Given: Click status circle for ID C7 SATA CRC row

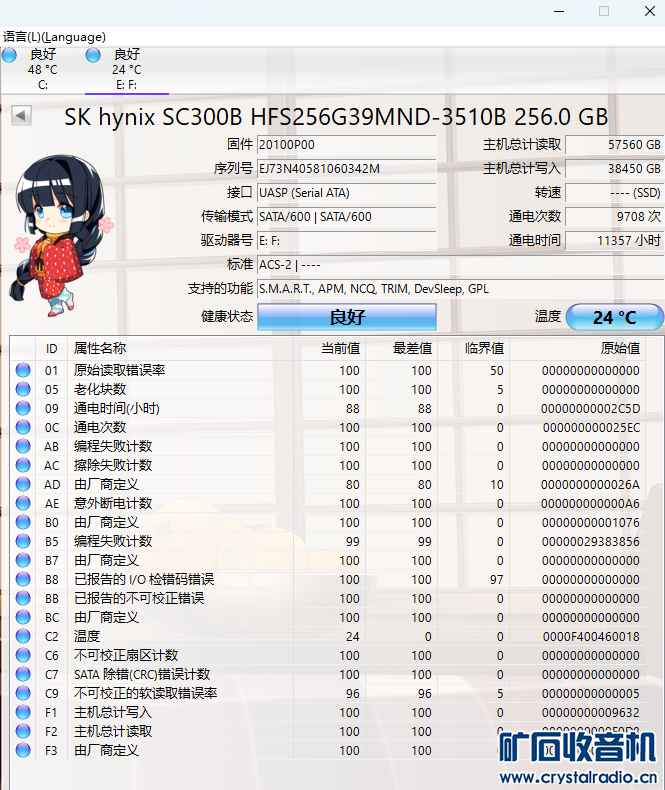Looking at the screenshot, I should pyautogui.click(x=23, y=674).
